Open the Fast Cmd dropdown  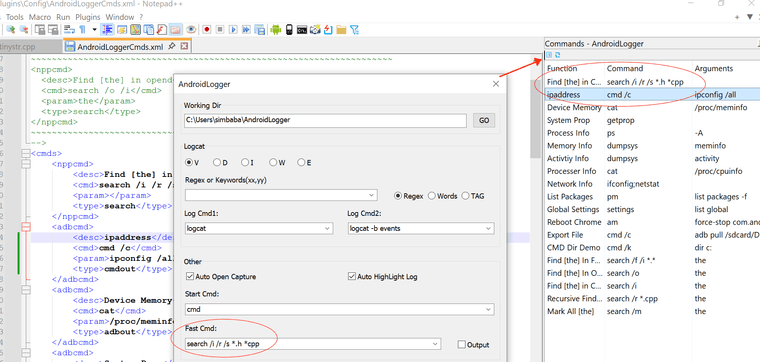[x=435, y=344]
